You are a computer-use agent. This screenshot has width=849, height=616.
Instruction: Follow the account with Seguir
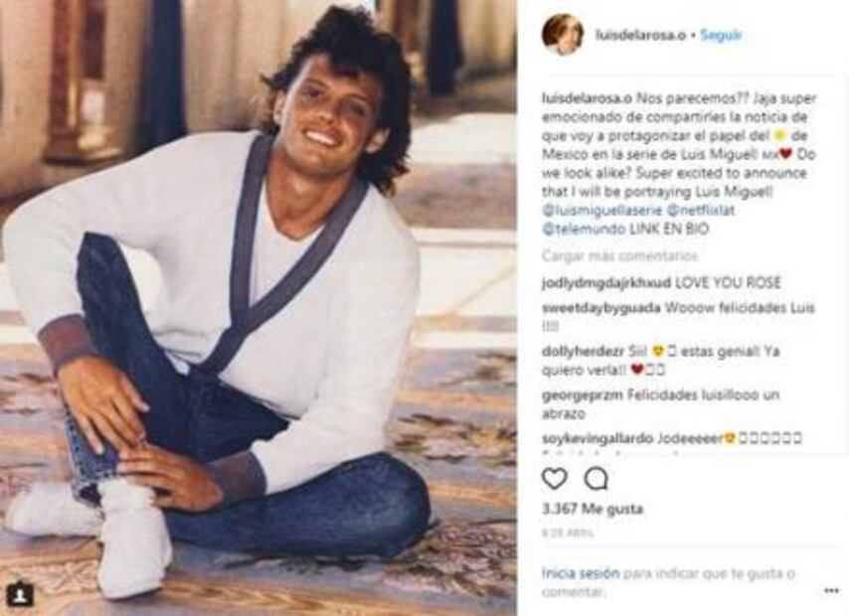pos(721,35)
